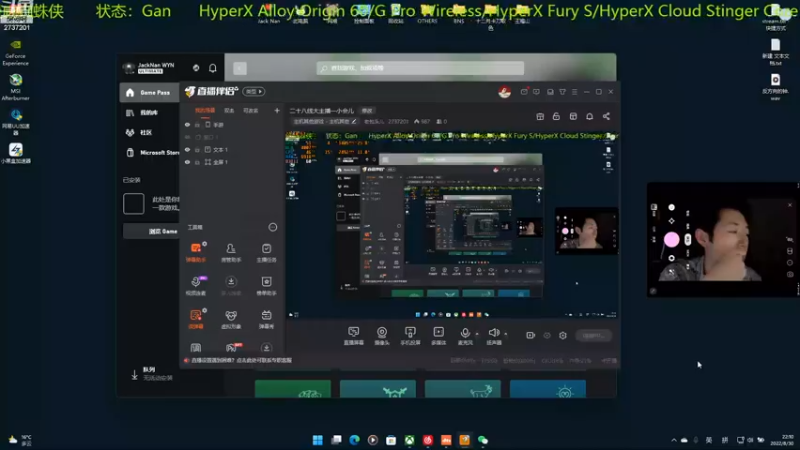Add a 多媒体 media source
The height and width of the screenshot is (450, 800).
click(x=438, y=336)
